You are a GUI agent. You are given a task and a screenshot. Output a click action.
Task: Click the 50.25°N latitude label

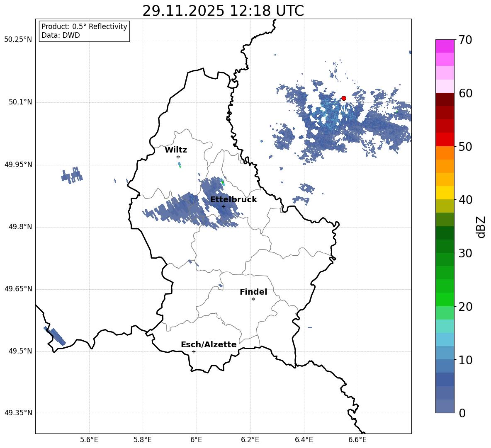(18, 40)
